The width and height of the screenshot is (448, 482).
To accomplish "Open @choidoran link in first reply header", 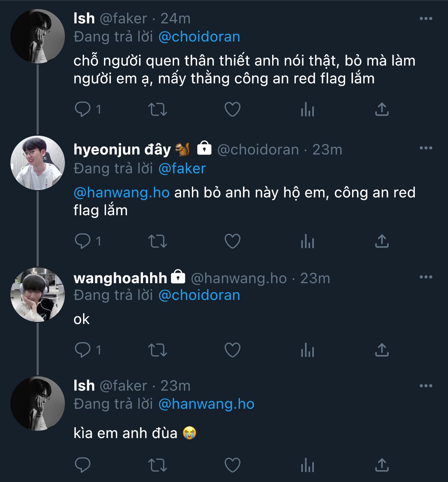I will click(x=199, y=37).
